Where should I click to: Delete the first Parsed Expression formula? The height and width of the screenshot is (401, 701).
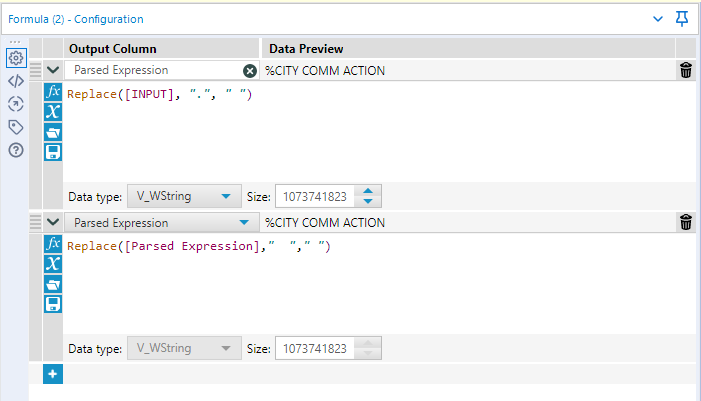coord(686,70)
